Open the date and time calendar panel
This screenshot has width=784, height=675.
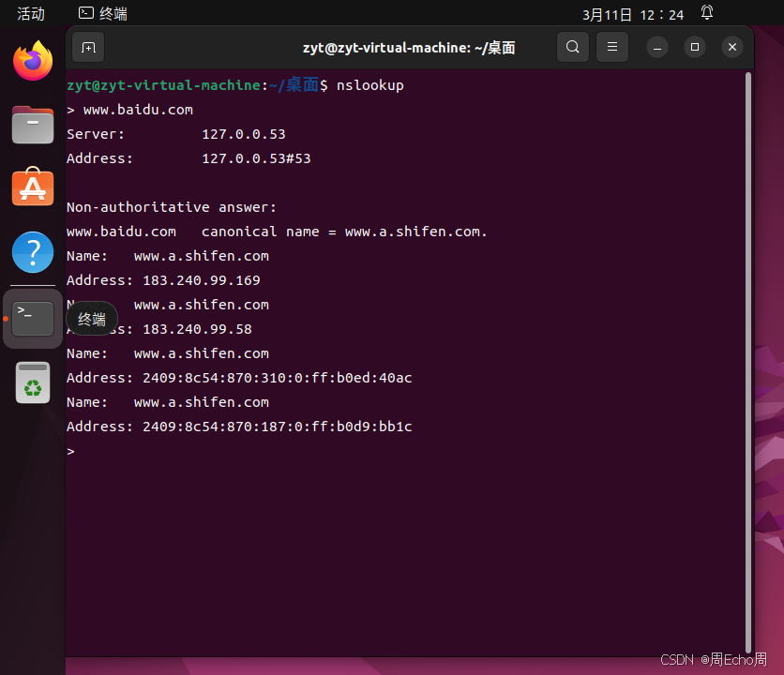tap(633, 14)
